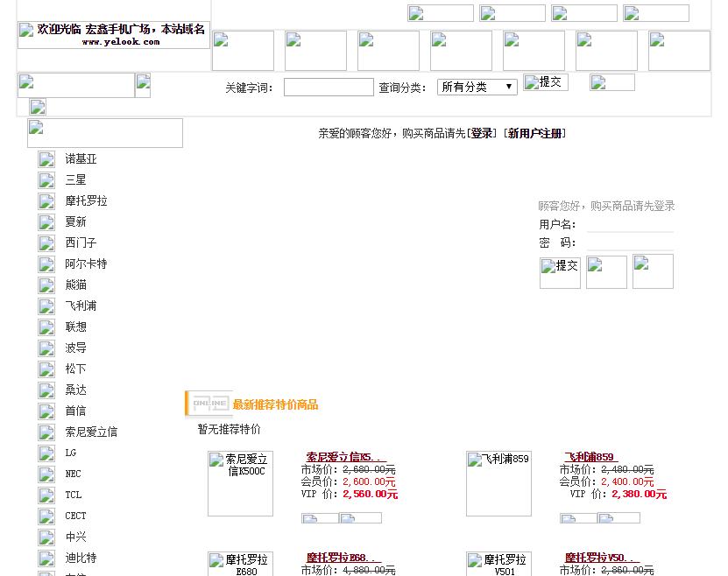This screenshot has width=728, height=576.
Task: Select 诺基亚 brand category
Action: [x=81, y=159]
